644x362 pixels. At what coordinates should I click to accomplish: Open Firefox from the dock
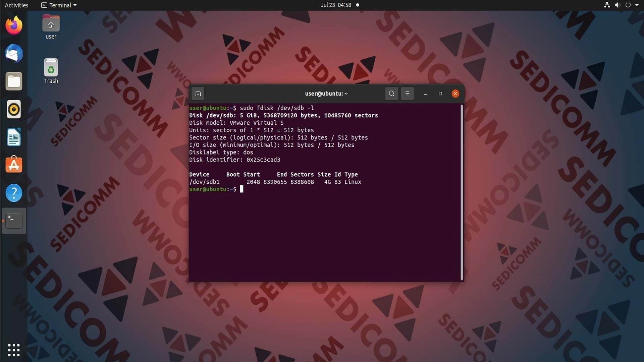(14, 25)
